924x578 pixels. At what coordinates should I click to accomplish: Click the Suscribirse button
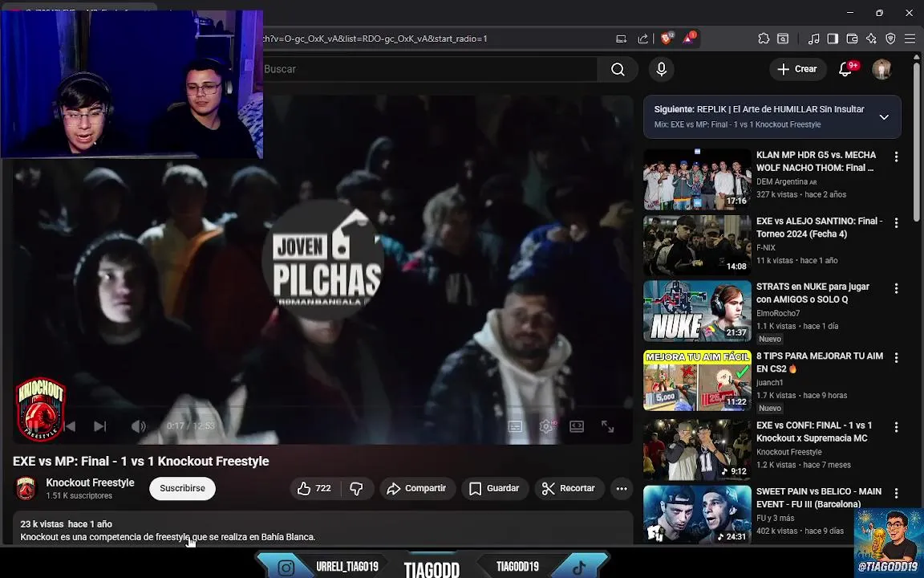(x=182, y=488)
